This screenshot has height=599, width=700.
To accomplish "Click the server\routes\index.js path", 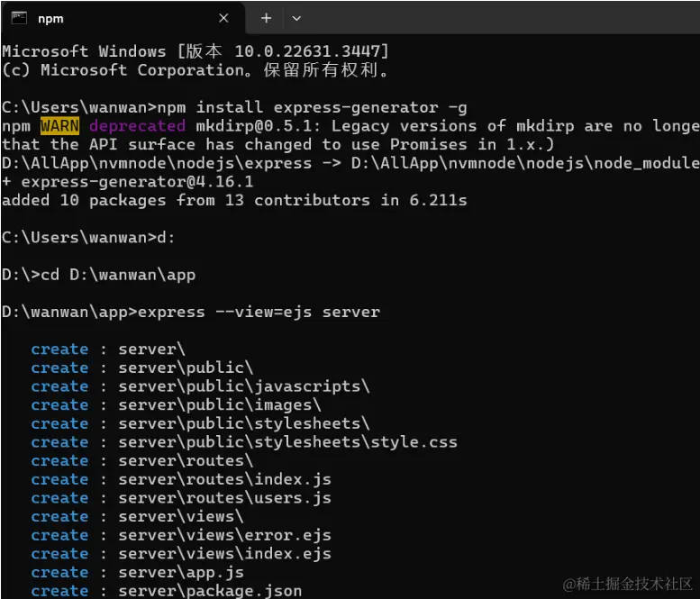I will (225, 479).
